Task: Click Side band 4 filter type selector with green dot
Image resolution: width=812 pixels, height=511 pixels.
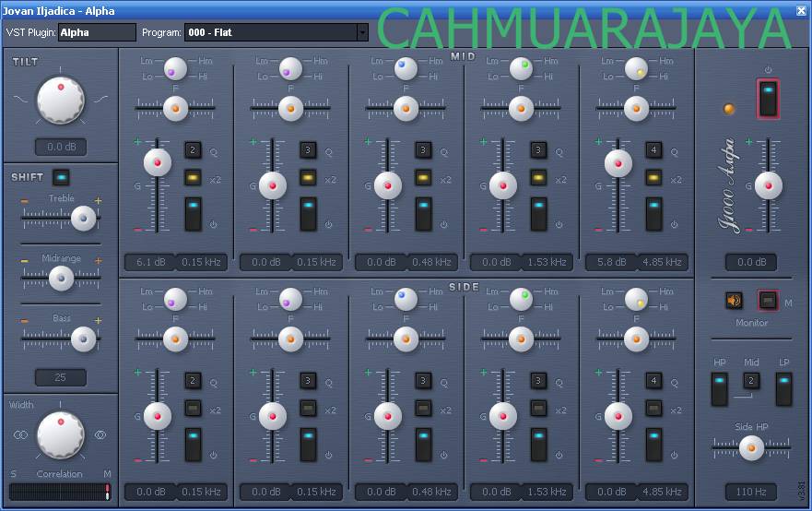Action: click(521, 299)
